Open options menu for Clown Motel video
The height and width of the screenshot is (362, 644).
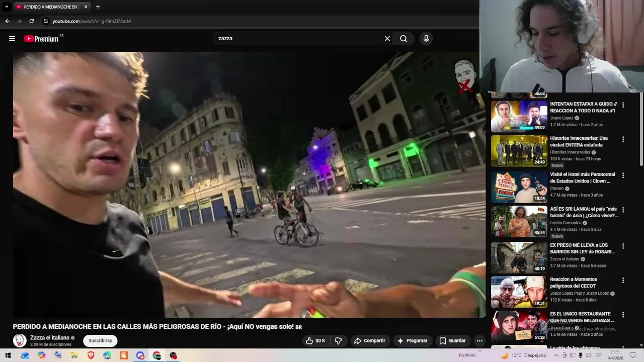pos(623,175)
